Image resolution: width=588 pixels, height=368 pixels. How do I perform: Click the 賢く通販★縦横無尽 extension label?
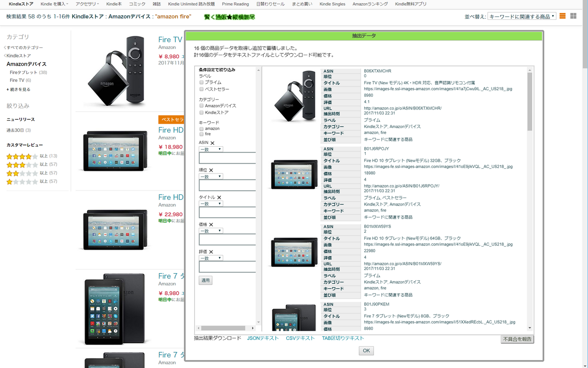[x=229, y=17]
